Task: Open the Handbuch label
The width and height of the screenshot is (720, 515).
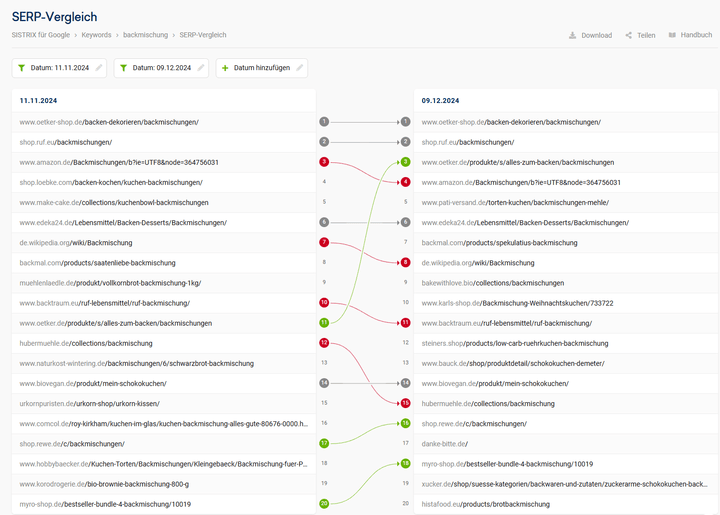Action: click(696, 35)
